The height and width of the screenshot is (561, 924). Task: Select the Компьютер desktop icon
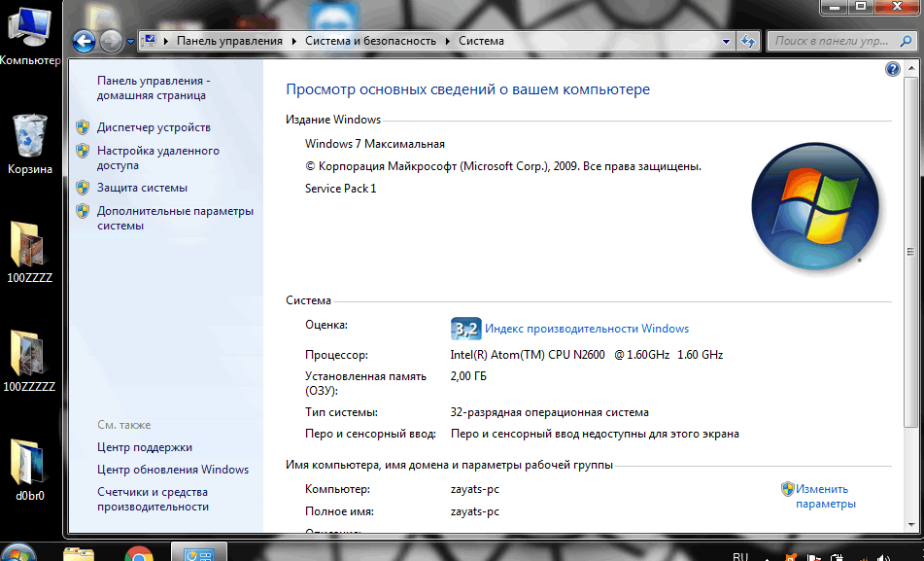click(x=29, y=37)
